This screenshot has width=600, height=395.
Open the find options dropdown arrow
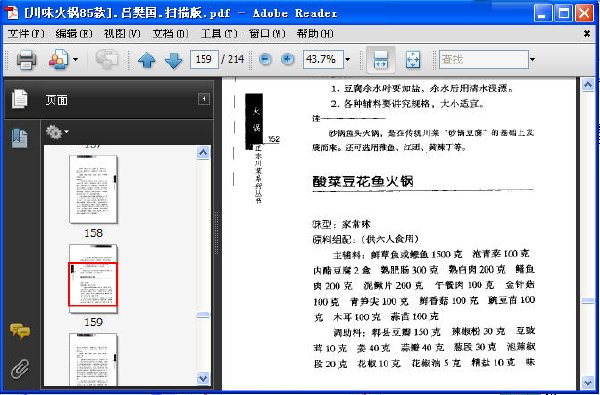(x=532, y=59)
